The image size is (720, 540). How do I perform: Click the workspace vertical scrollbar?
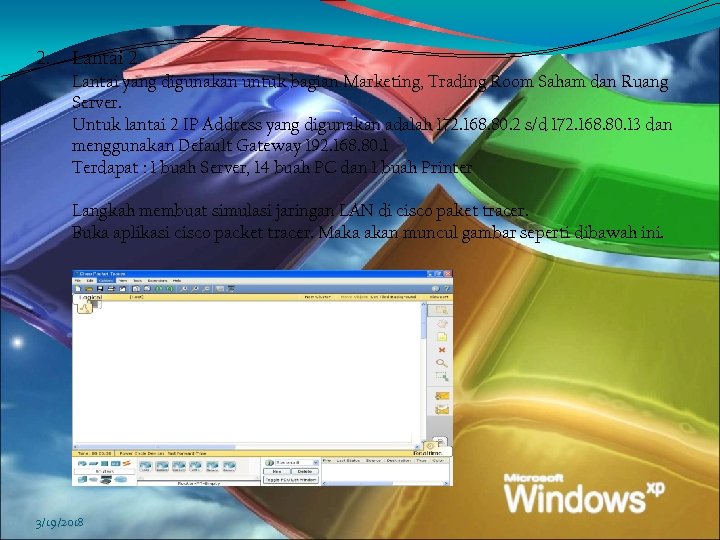tap(423, 374)
